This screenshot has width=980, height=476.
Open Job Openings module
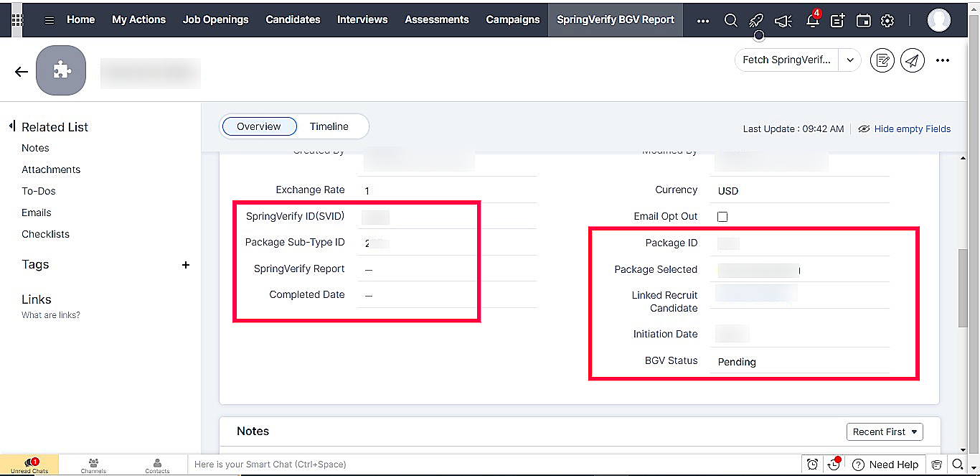[216, 19]
